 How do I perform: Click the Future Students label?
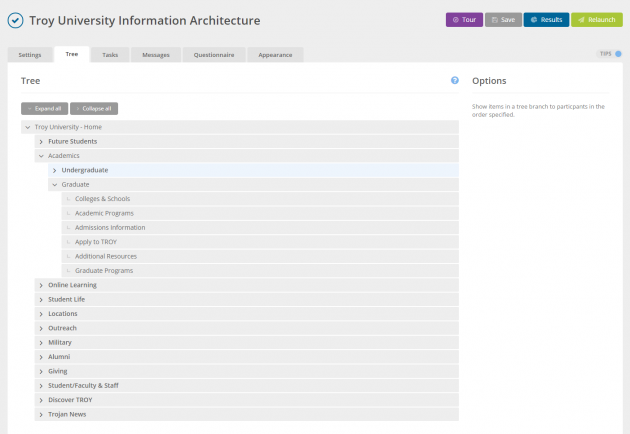[72, 141]
